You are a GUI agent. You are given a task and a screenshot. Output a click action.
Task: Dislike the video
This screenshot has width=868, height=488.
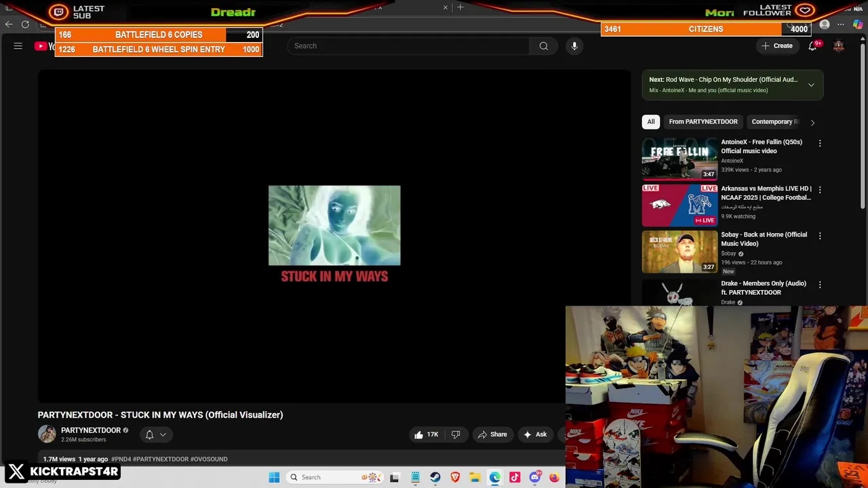pos(456,434)
